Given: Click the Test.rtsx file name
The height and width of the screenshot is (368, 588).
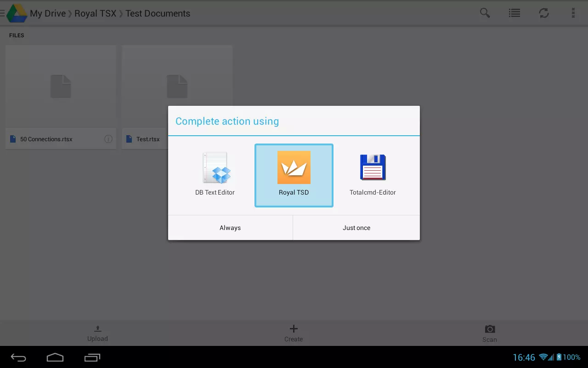Looking at the screenshot, I should pos(148,139).
